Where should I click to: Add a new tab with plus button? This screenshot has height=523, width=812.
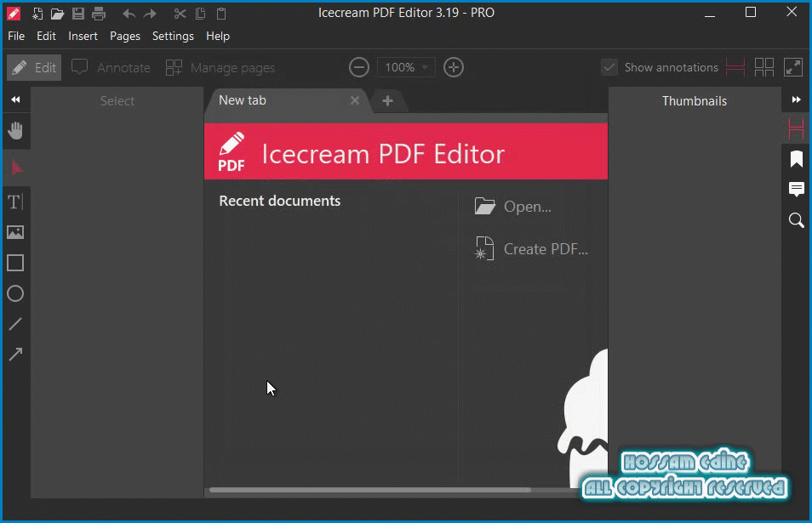tap(387, 101)
